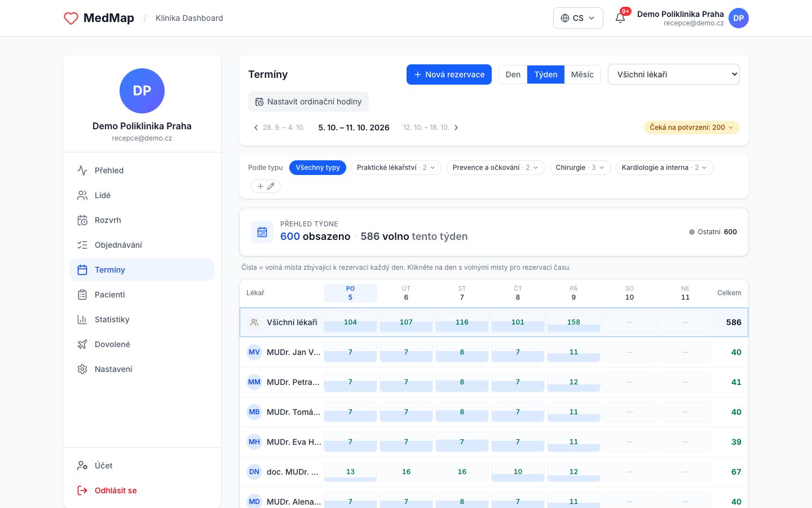This screenshot has height=508, width=812.
Task: Open the notifications bell
Action: pyautogui.click(x=620, y=18)
